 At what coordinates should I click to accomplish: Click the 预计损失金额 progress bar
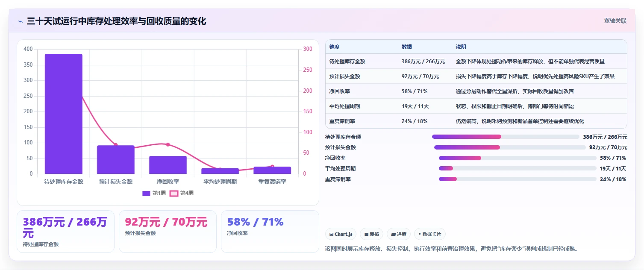pos(510,147)
